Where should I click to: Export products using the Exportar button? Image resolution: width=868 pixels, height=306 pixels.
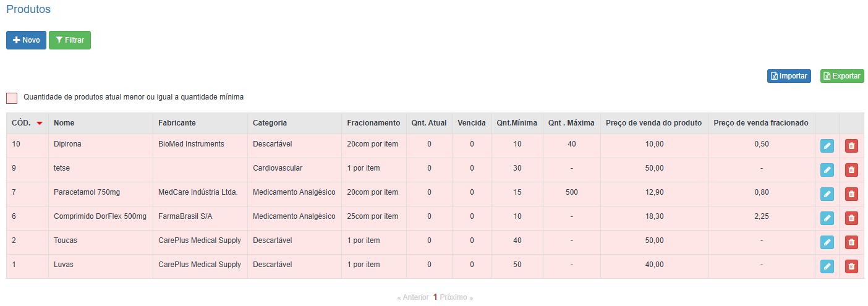(x=841, y=76)
